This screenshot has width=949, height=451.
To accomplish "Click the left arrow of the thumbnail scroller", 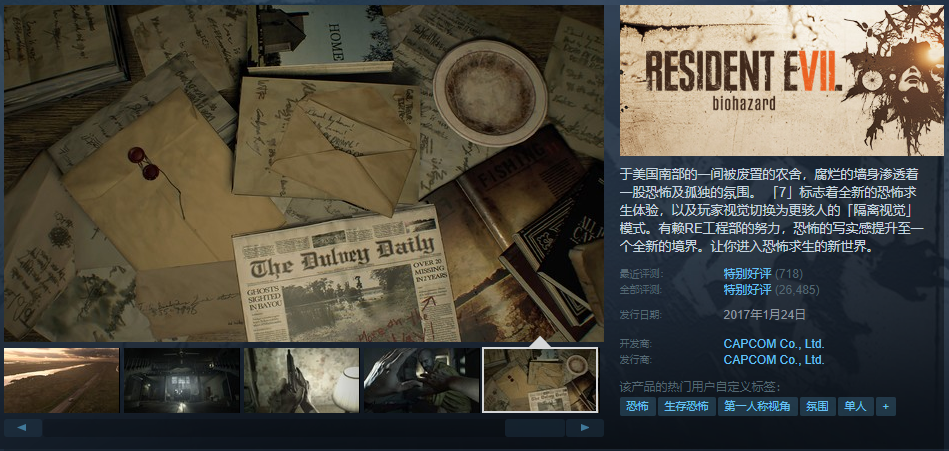I will 23,428.
